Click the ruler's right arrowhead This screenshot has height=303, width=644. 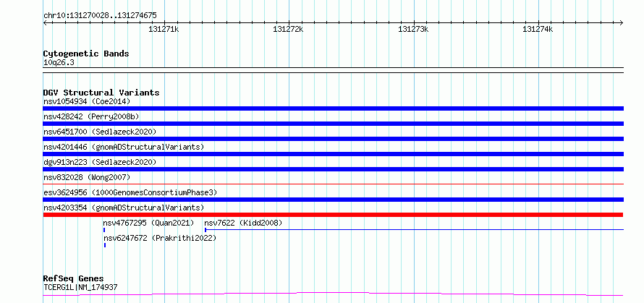622,22
